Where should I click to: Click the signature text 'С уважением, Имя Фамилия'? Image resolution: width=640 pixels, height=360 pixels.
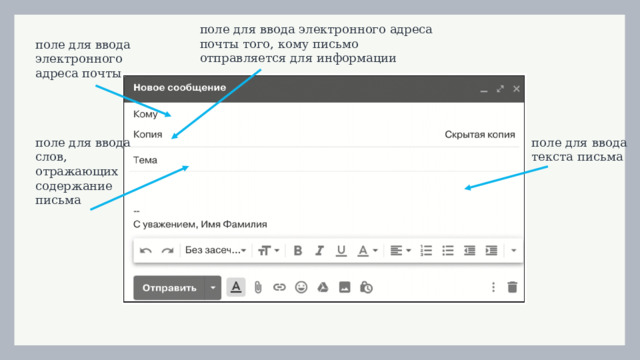pos(200,224)
